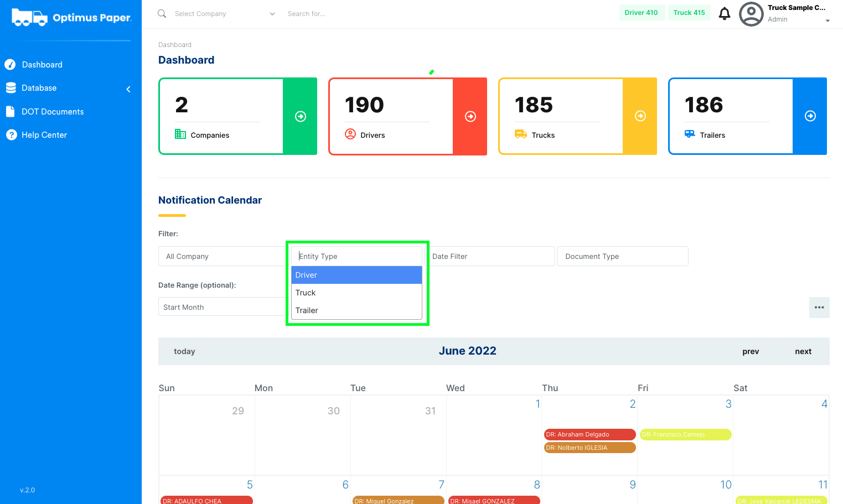Viewport: 843px width, 504px height.
Task: Select Driver in Entity Type list
Action: 356,275
